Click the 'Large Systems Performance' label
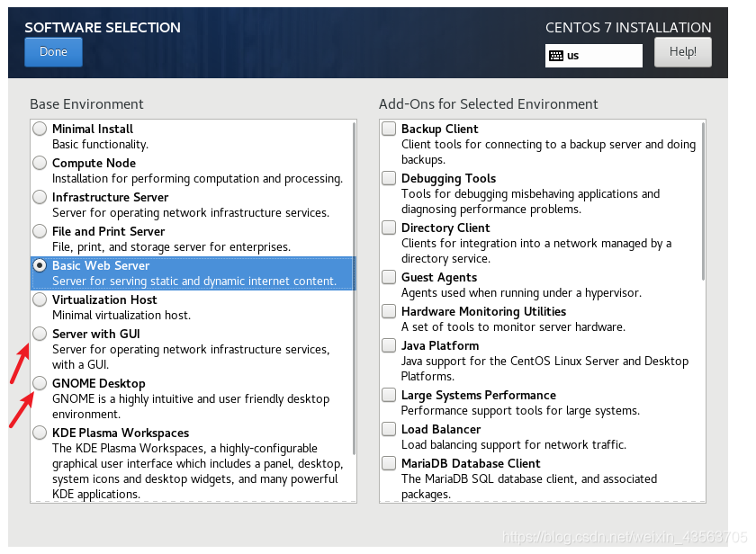Image resolution: width=756 pixels, height=554 pixels. pyautogui.click(x=479, y=396)
